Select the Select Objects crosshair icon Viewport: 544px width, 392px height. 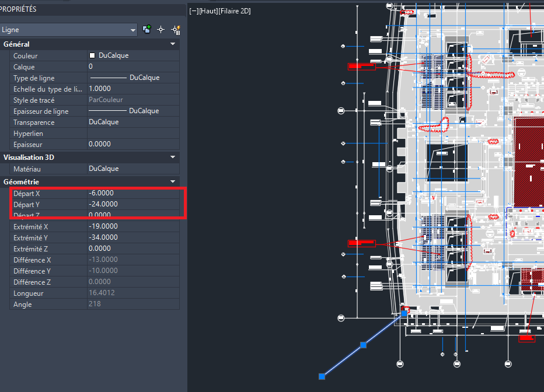tap(161, 29)
